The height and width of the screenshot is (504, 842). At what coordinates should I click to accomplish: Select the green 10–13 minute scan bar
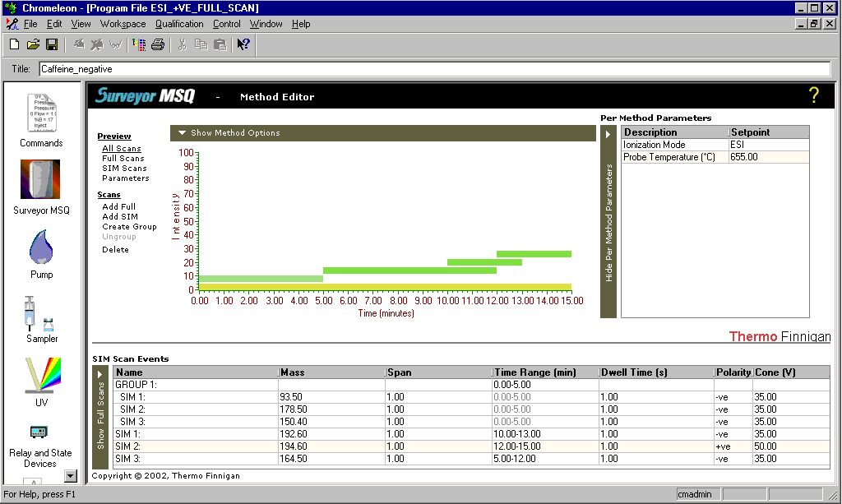484,262
